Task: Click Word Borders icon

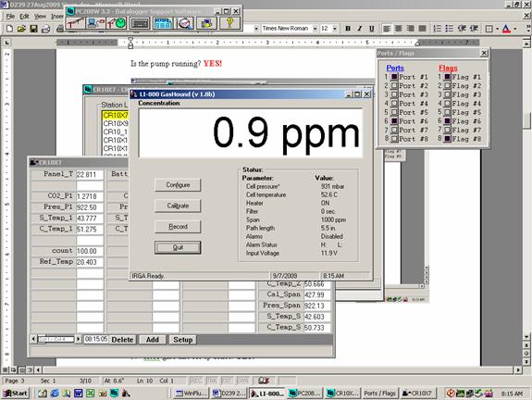Action: 489,29
